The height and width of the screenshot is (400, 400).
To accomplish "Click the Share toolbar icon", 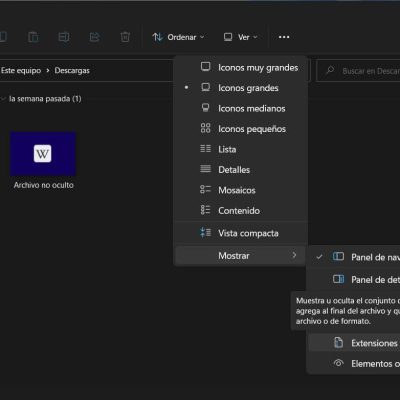I will point(95,37).
